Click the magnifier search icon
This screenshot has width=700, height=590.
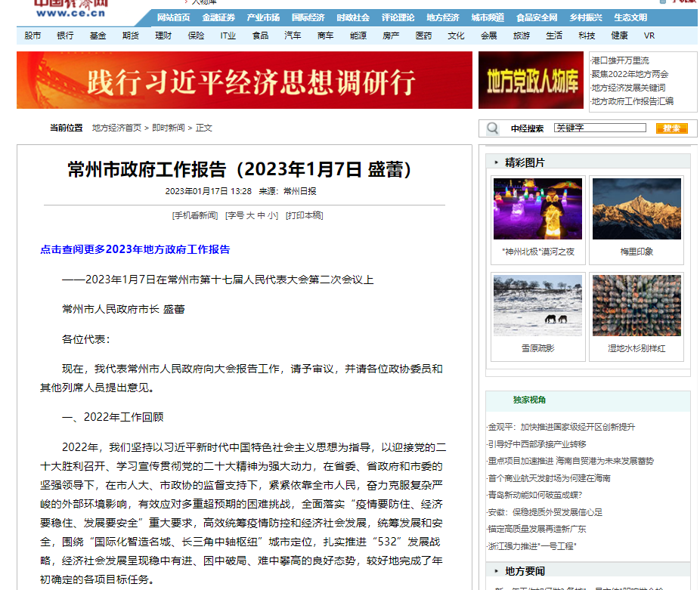pyautogui.click(x=492, y=128)
